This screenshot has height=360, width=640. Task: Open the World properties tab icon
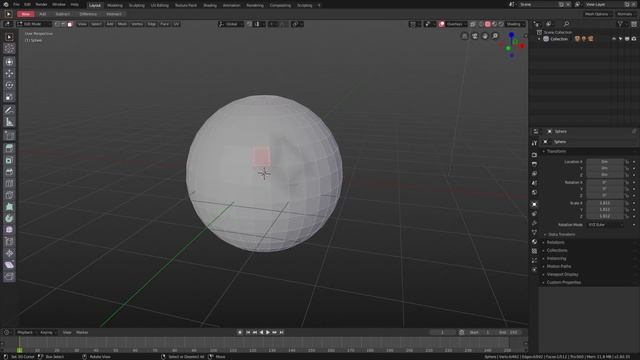click(534, 193)
